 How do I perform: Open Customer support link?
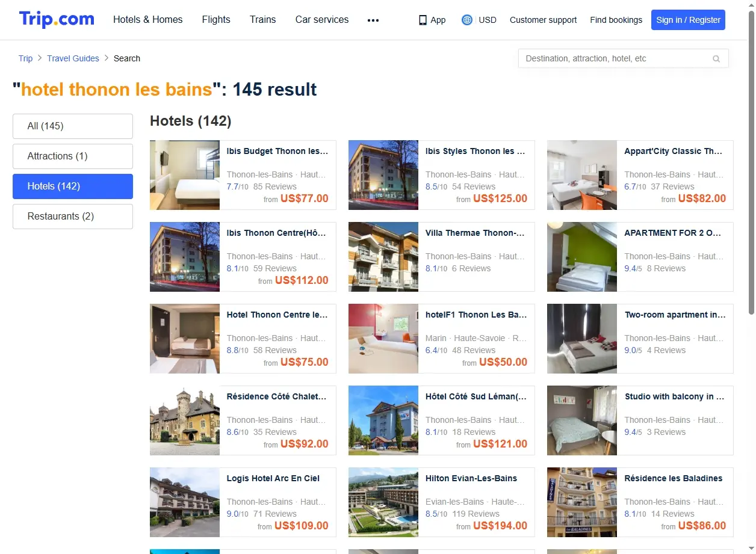(543, 20)
